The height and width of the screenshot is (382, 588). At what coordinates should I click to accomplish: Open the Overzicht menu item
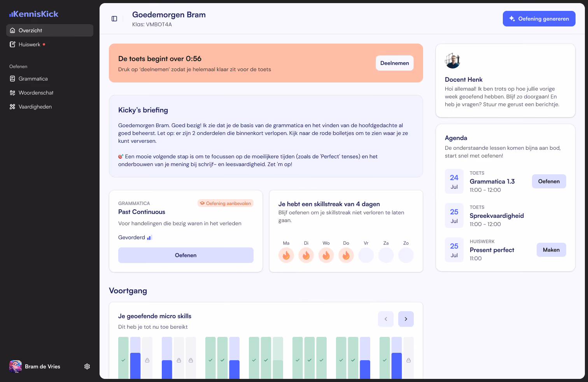(x=50, y=30)
